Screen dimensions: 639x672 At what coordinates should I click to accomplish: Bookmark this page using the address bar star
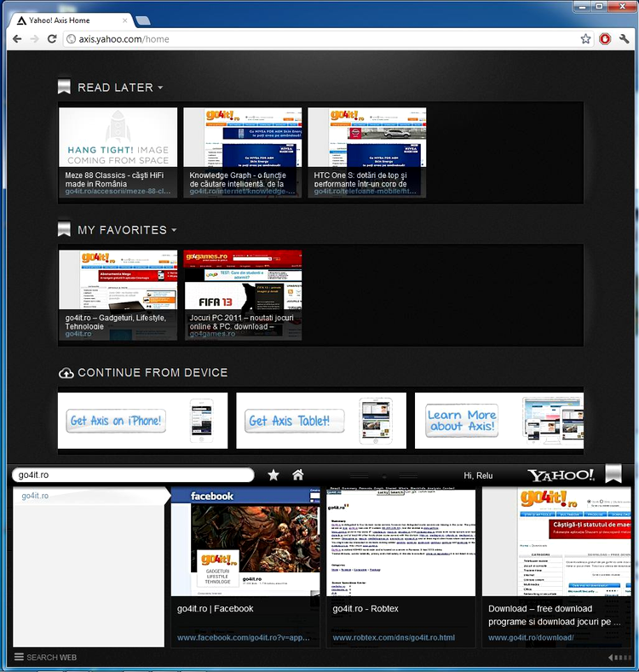(585, 39)
